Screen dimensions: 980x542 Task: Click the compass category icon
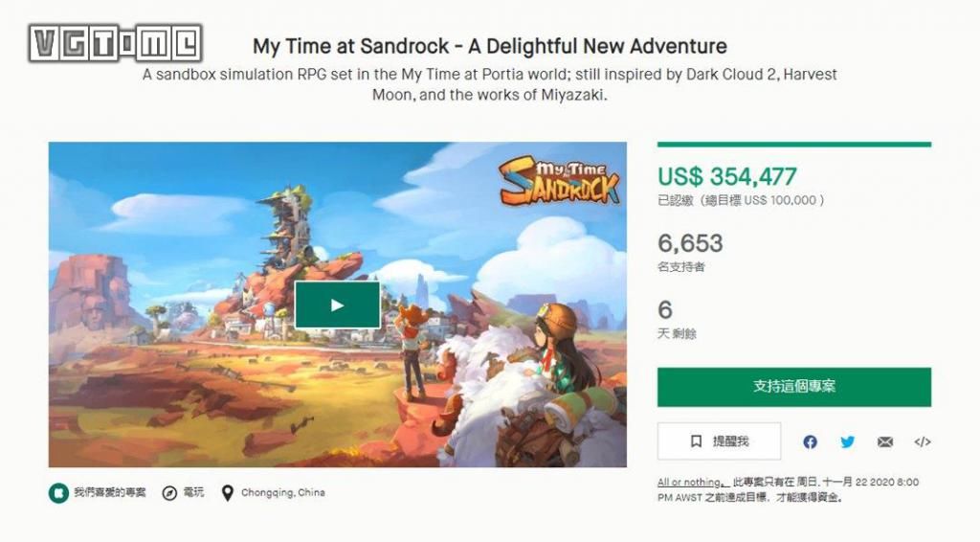pyautogui.click(x=169, y=493)
